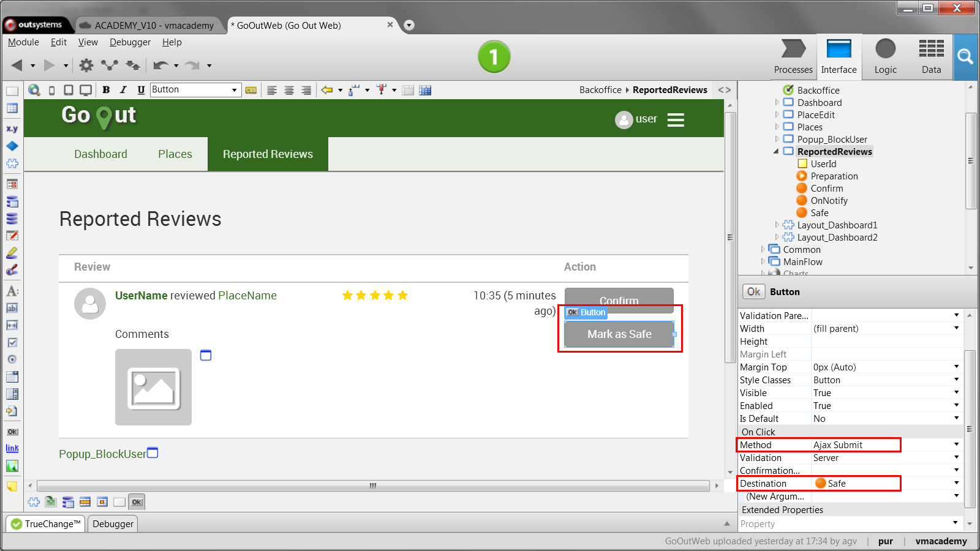Screen dimensions: 980x551
Task: Select the Button widget tool
Action: tap(12, 432)
